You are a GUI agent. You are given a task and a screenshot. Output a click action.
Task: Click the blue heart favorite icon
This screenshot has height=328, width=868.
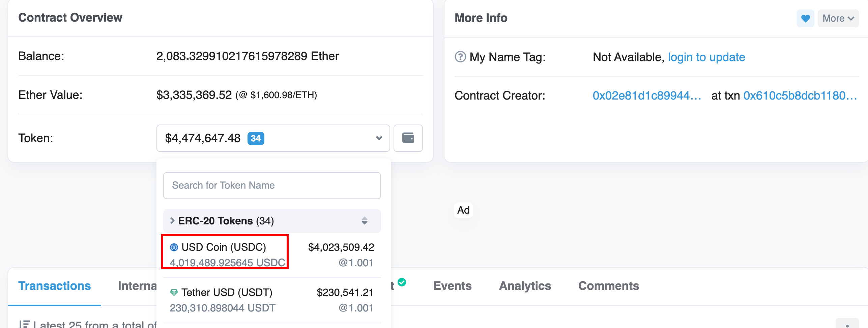click(805, 18)
